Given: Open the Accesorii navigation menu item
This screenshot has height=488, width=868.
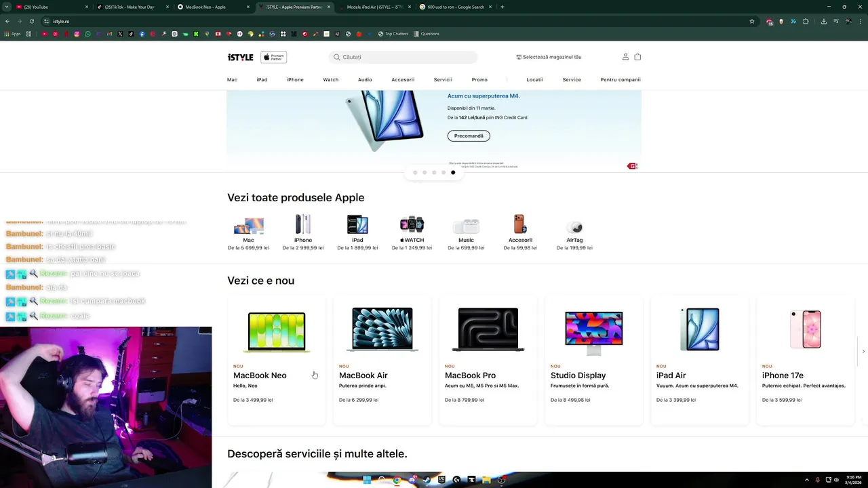Looking at the screenshot, I should point(403,79).
